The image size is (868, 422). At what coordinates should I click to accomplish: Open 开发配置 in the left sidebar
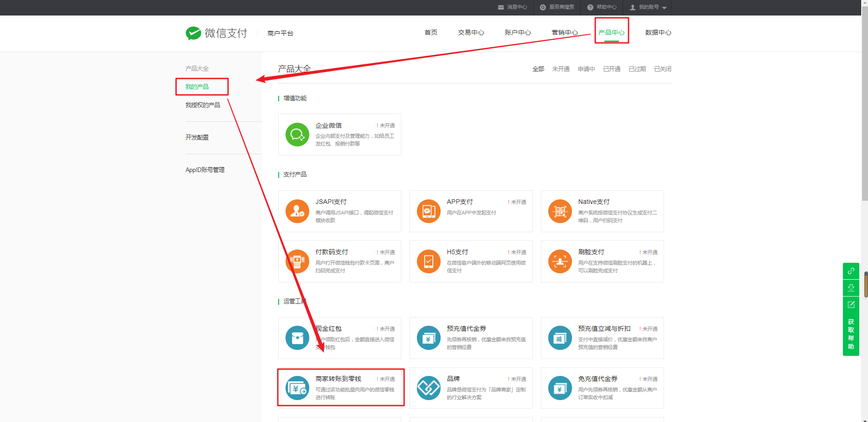[x=197, y=137]
